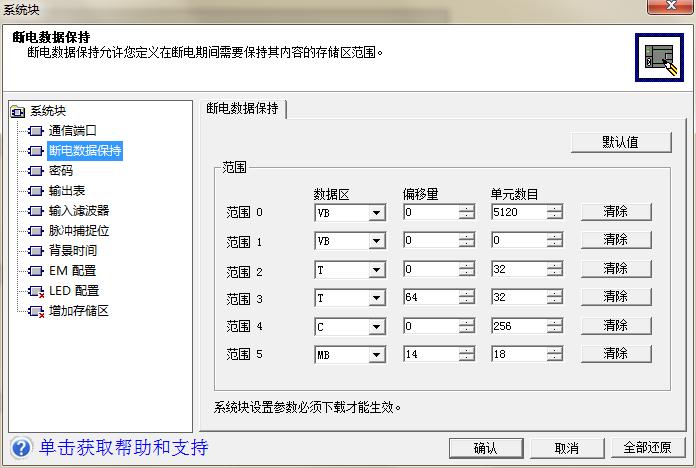Click the blue help question mark icon
This screenshot has height=468, width=696.
coord(20,446)
